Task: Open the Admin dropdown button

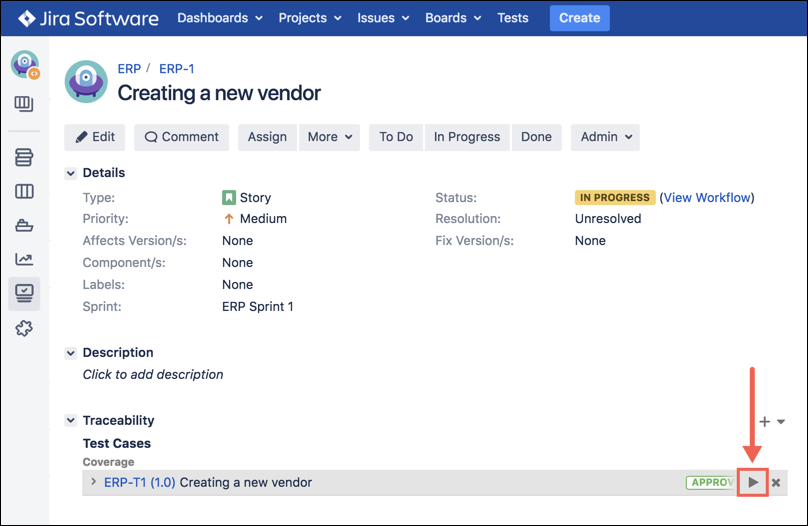Action: (x=605, y=137)
